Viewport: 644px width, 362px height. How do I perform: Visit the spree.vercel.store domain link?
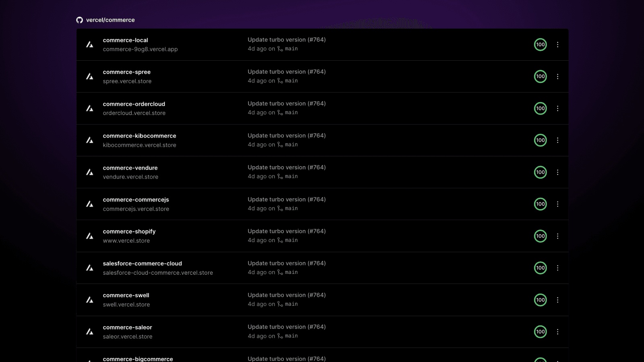tap(127, 81)
